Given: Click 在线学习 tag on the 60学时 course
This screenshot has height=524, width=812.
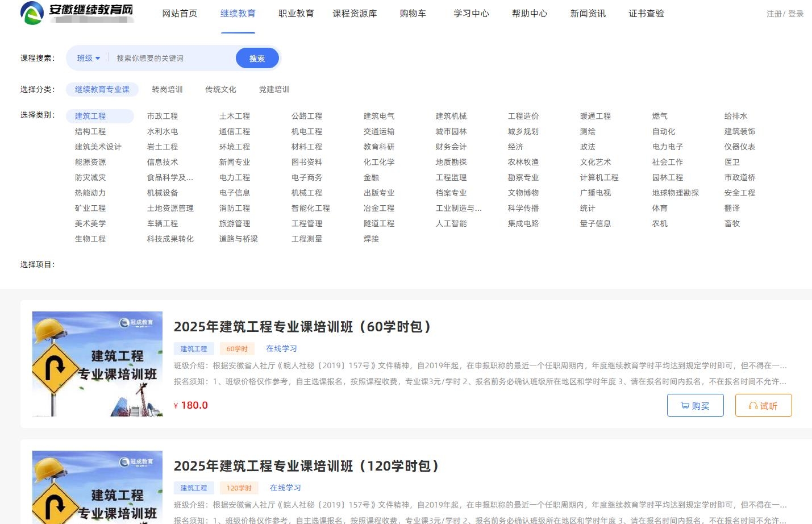Looking at the screenshot, I should coord(281,348).
